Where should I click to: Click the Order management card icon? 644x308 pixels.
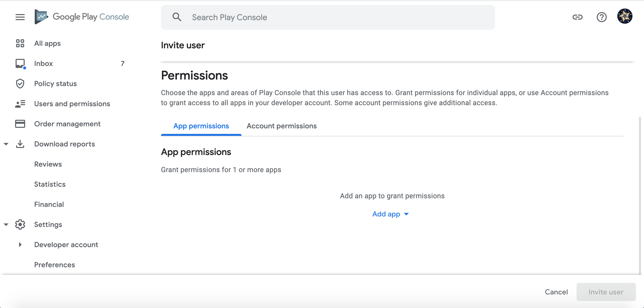20,124
